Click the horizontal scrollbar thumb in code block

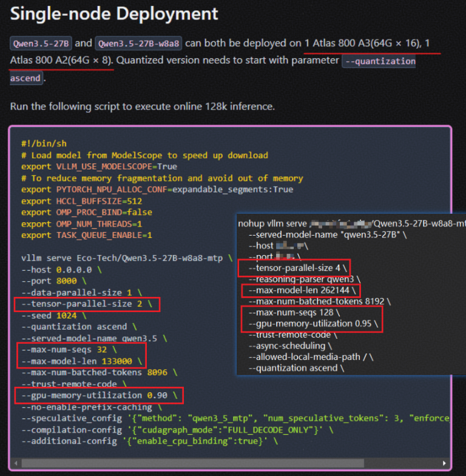[x=193, y=463]
